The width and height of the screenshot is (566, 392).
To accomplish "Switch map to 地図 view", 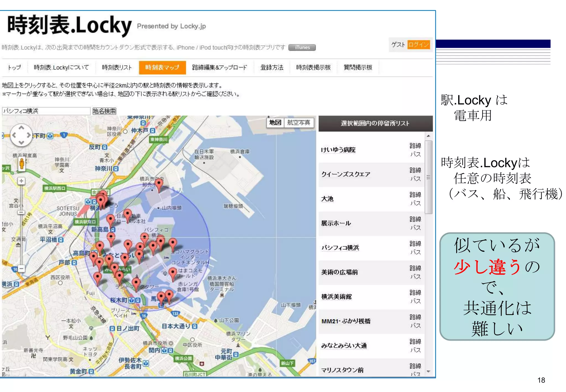I will point(275,122).
